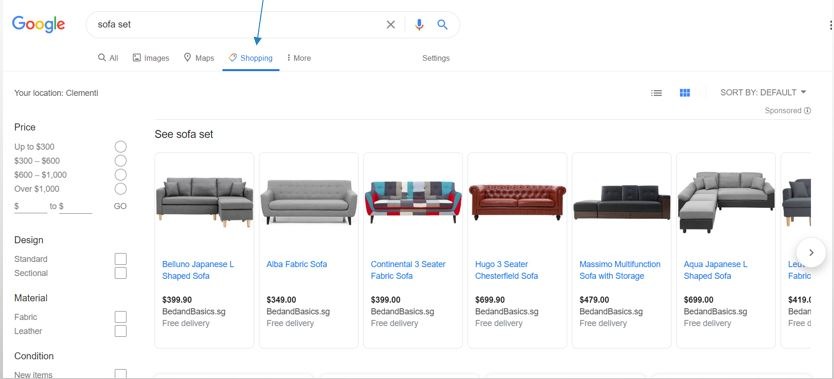
Task: Open the Settings menu
Action: coord(436,58)
